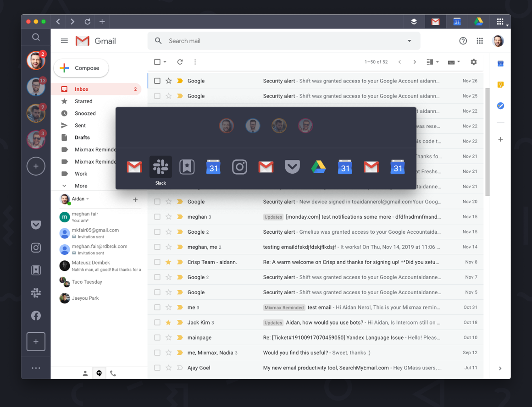Go to the next page of emails
Viewport: 532px width, 407px height.
coord(415,62)
